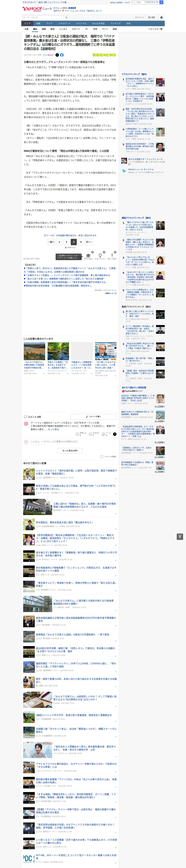Click the わかりやすい lightbulb reaction
This screenshot has width=186, height=868.
point(100,256)
